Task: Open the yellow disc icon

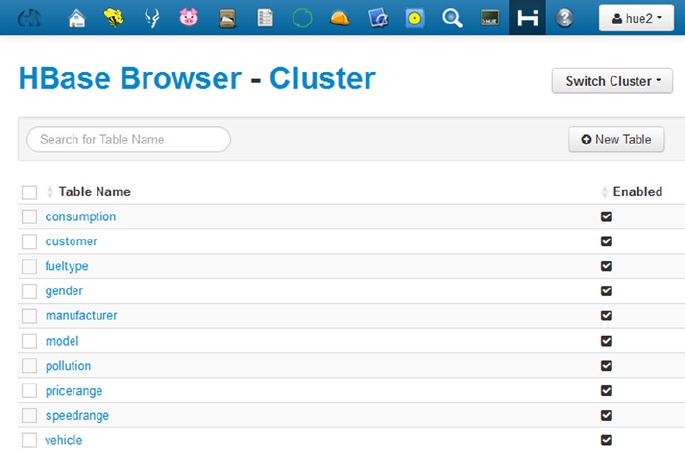Action: pyautogui.click(x=415, y=18)
